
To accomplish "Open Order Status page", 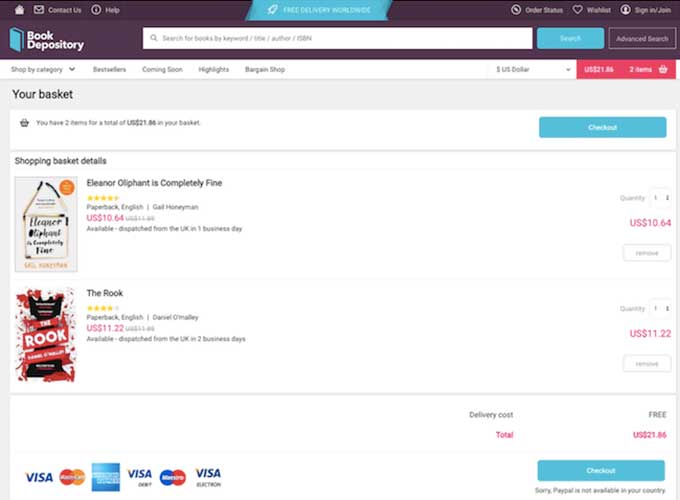I will click(544, 10).
